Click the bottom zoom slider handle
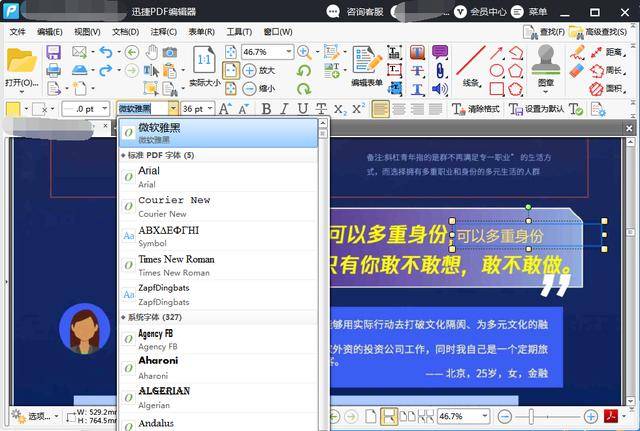This screenshot has height=431, width=640. click(x=531, y=416)
